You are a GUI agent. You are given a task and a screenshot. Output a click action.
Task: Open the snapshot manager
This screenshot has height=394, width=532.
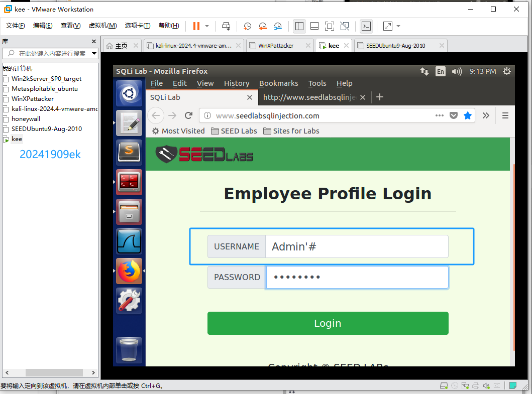tap(278, 26)
